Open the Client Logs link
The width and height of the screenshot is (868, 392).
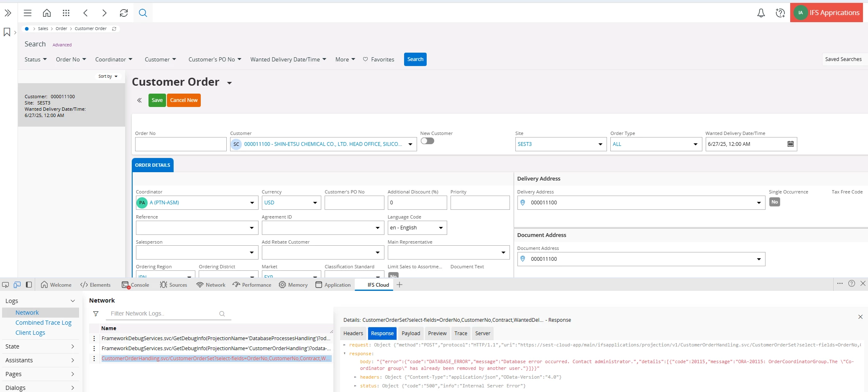30,333
